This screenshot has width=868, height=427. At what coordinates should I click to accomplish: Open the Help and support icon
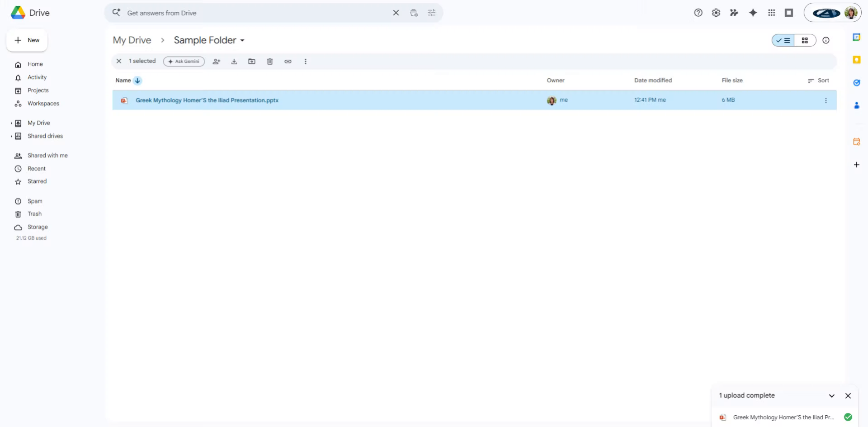(698, 13)
